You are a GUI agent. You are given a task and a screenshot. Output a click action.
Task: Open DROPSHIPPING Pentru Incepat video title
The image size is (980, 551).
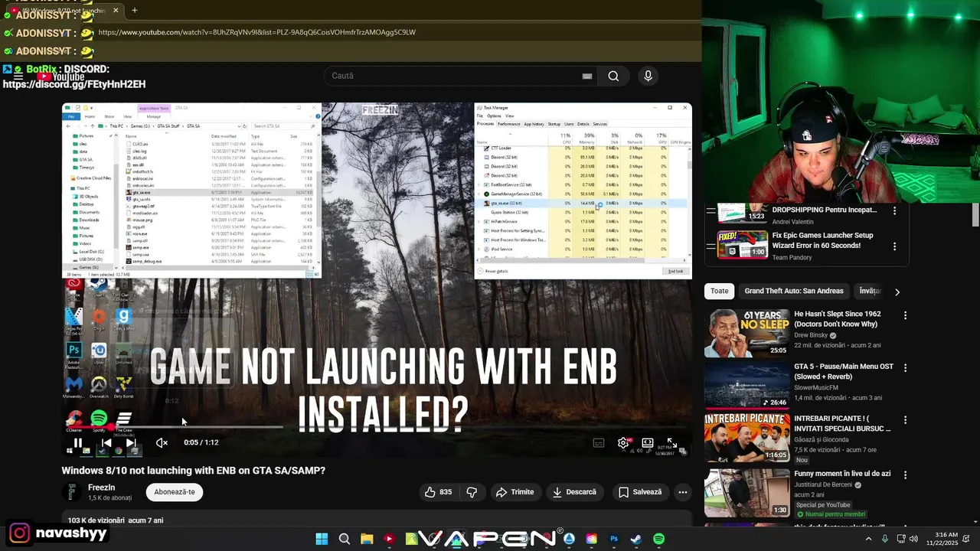point(825,210)
